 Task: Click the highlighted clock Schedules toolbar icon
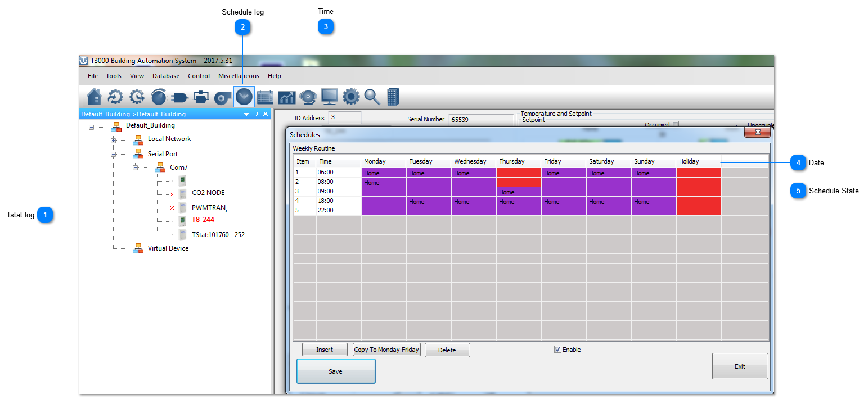(244, 97)
